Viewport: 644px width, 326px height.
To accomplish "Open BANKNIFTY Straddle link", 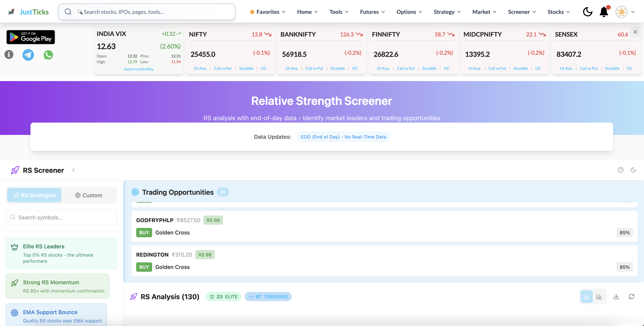I will 338,68.
